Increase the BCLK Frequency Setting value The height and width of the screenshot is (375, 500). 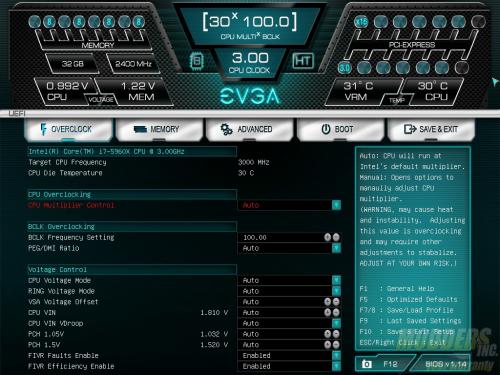click(328, 237)
